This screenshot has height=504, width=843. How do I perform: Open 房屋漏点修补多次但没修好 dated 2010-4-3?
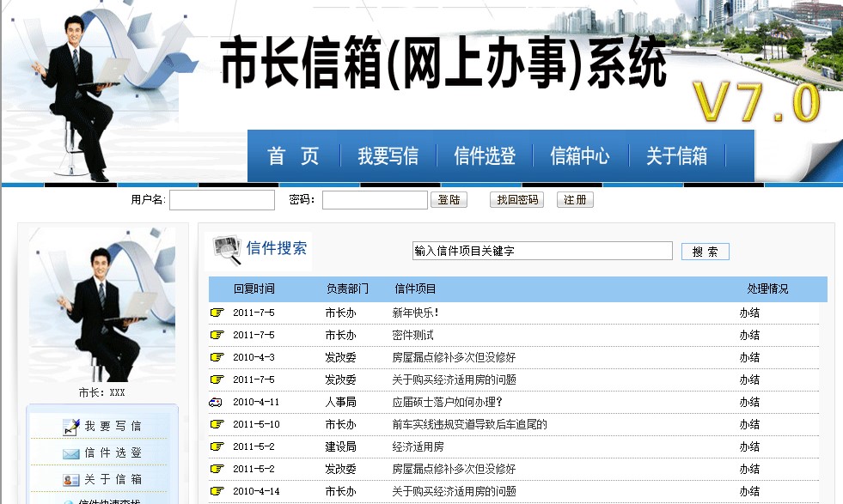[454, 357]
